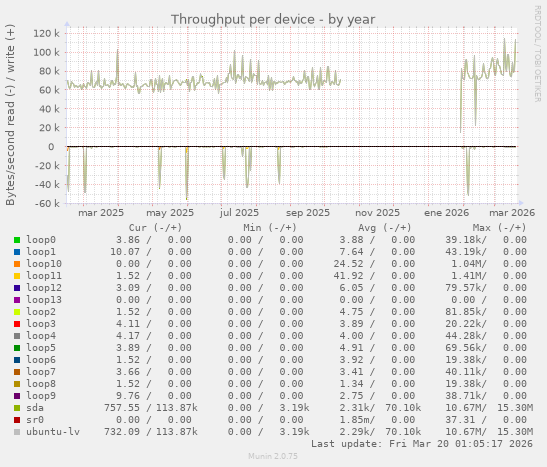The height and width of the screenshot is (467, 547).
Task: Select the loop3 legend label
Action: 41,324
